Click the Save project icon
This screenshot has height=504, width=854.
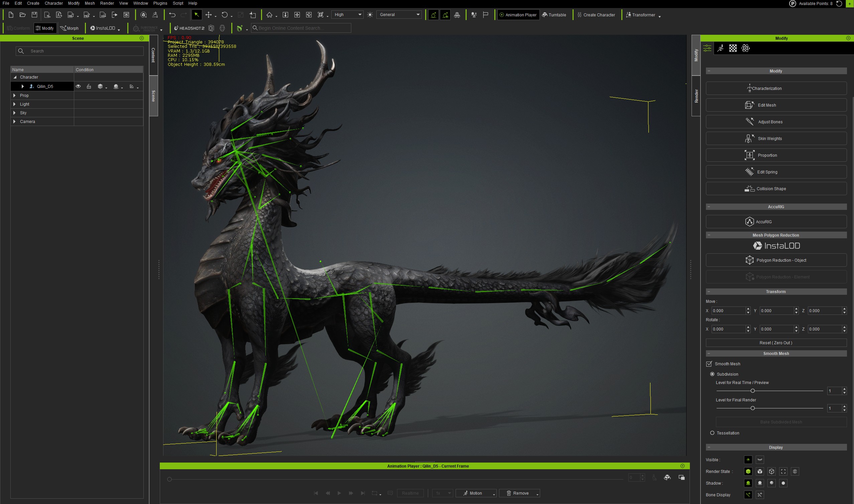pyautogui.click(x=34, y=15)
